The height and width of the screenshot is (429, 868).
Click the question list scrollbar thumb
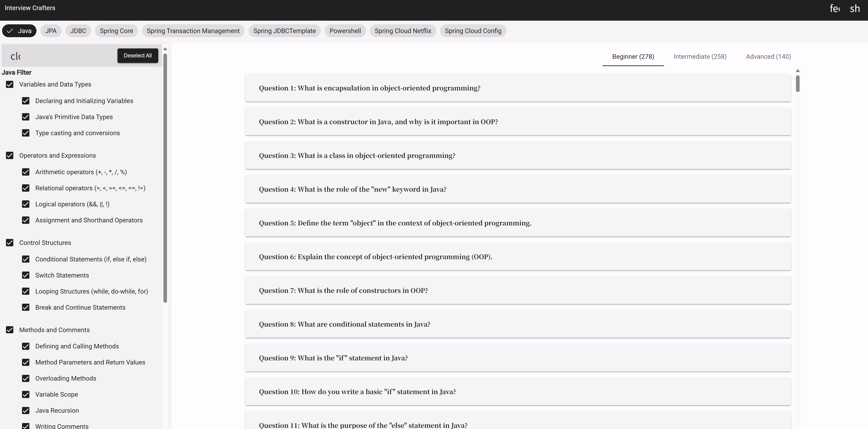[798, 83]
